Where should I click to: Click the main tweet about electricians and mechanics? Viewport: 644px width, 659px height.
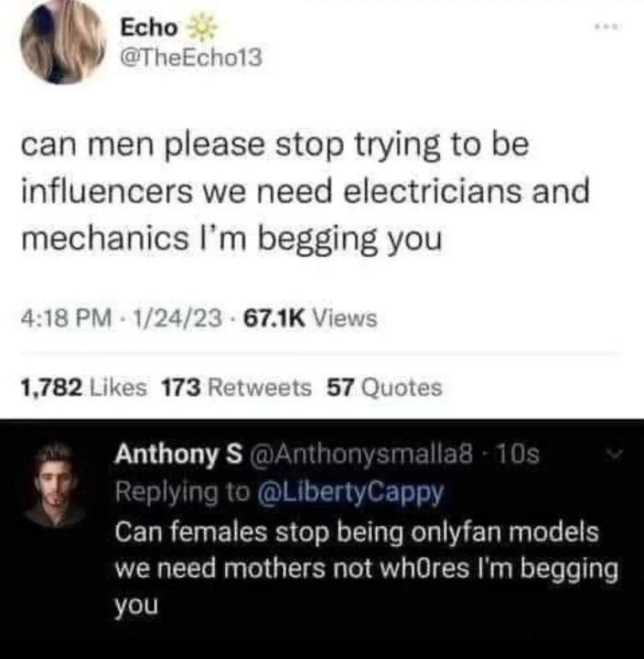coord(305,192)
